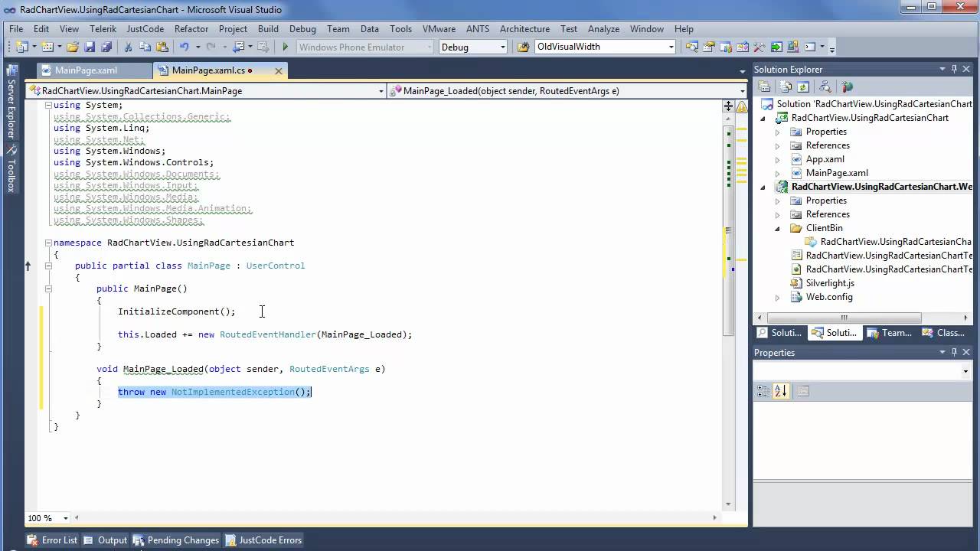Image resolution: width=980 pixels, height=551 pixels.
Task: Open the Error List panel
Action: 52,540
